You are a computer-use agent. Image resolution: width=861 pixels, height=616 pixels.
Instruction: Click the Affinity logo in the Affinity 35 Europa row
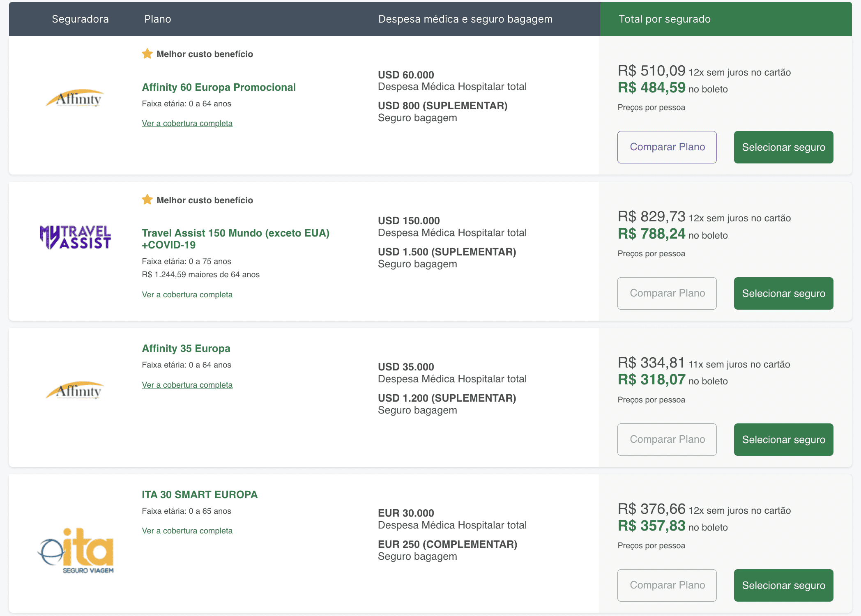tap(75, 391)
